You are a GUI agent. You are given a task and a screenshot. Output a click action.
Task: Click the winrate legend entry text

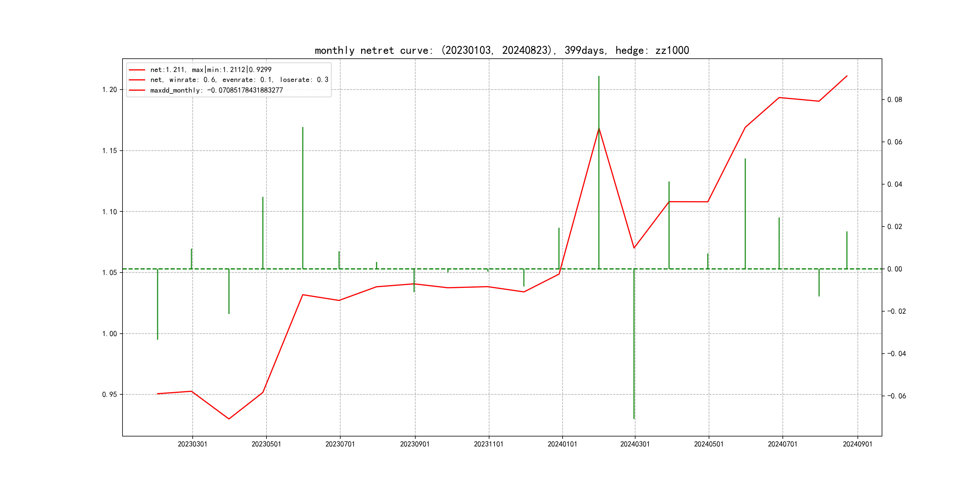coord(239,80)
